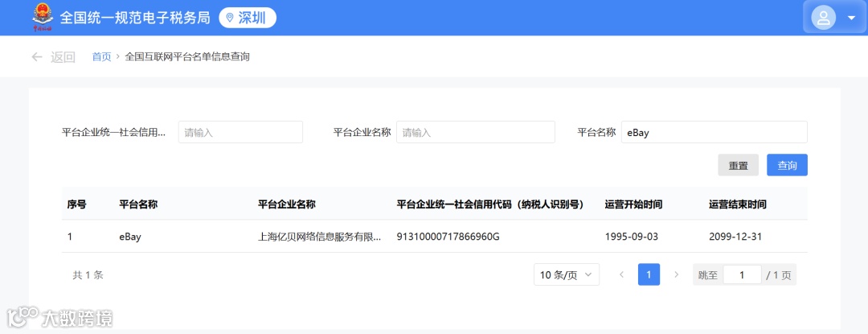Open the 10 条/页 page size dropdown
This screenshot has width=868, height=334.
tap(567, 274)
